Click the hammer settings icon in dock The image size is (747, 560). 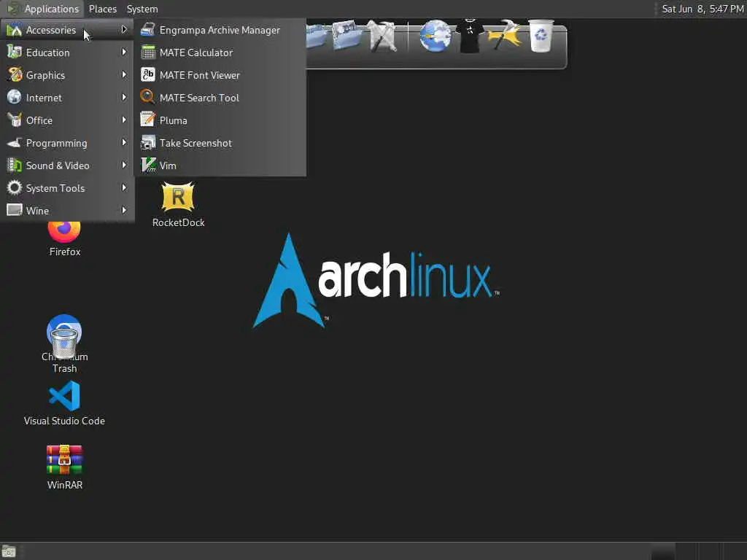pos(504,36)
